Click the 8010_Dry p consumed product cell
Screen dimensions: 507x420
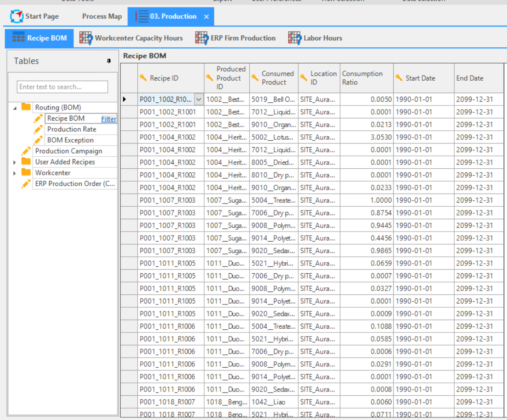click(x=273, y=175)
